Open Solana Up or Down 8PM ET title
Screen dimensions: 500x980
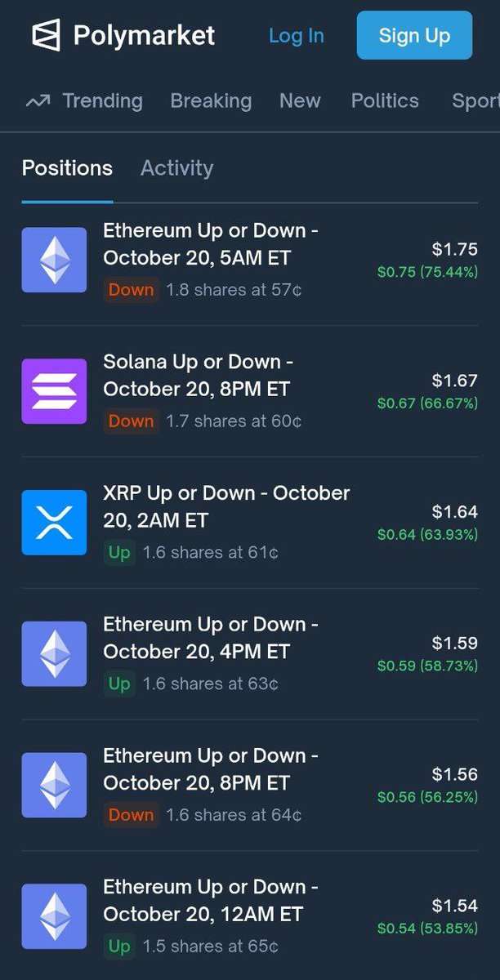[198, 375]
